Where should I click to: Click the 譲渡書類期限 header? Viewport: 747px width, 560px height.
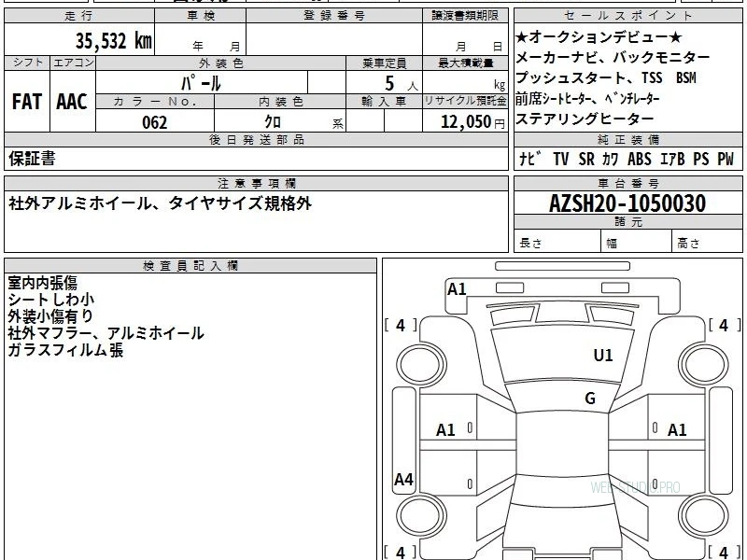click(465, 16)
